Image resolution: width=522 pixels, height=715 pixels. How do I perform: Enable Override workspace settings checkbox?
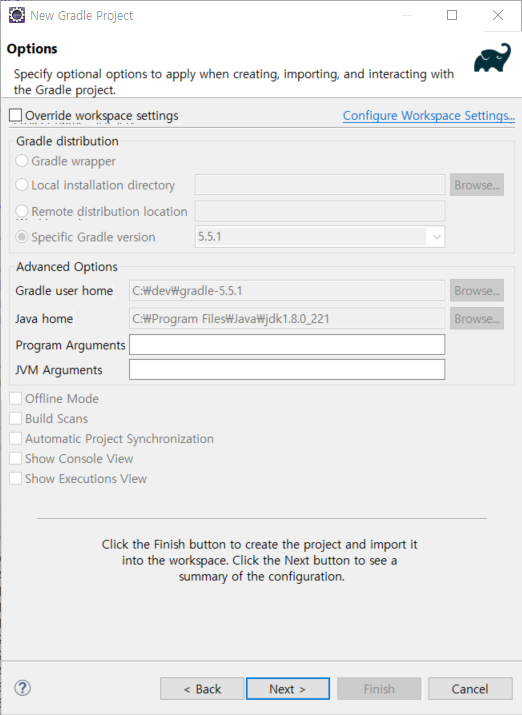click(16, 115)
